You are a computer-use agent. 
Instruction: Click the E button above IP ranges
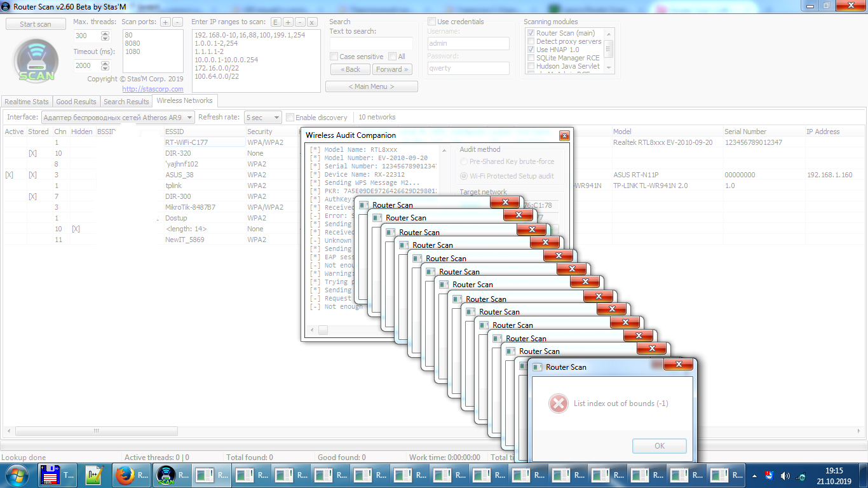(276, 22)
